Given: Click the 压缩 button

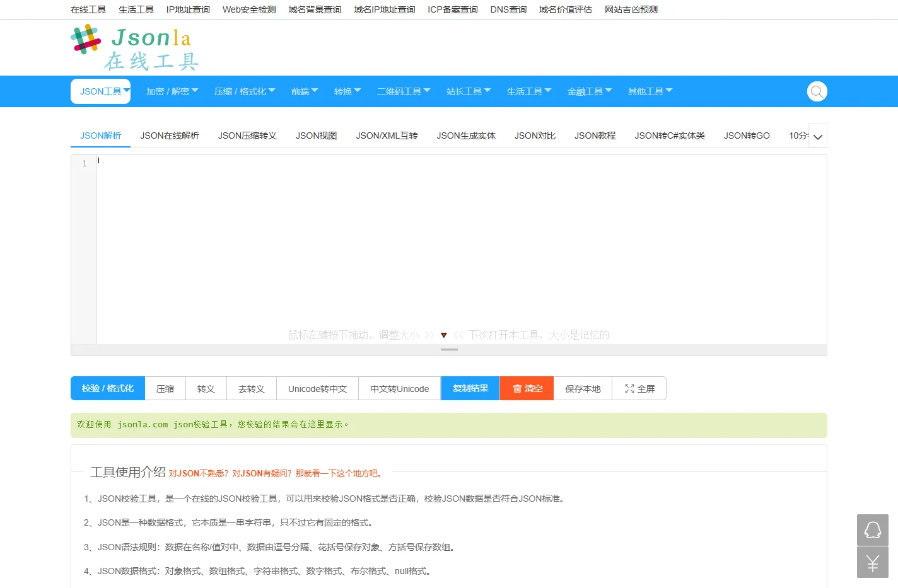Looking at the screenshot, I should pyautogui.click(x=165, y=388).
